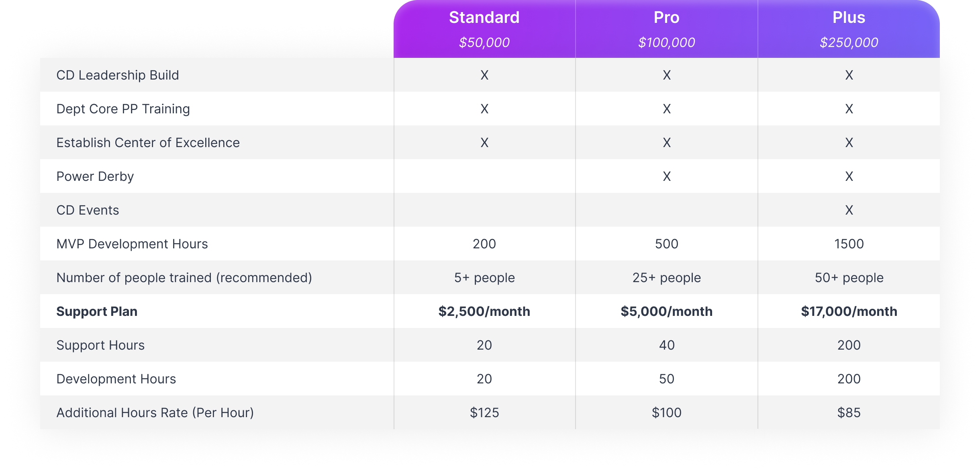Viewport: 980px width, 471px height.
Task: Choose the Plus plan header
Action: pyautogui.click(x=849, y=17)
